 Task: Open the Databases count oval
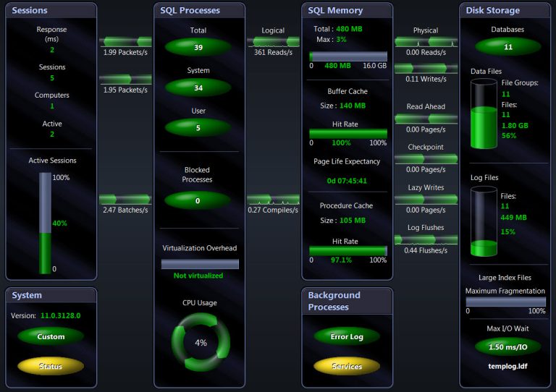click(x=507, y=47)
